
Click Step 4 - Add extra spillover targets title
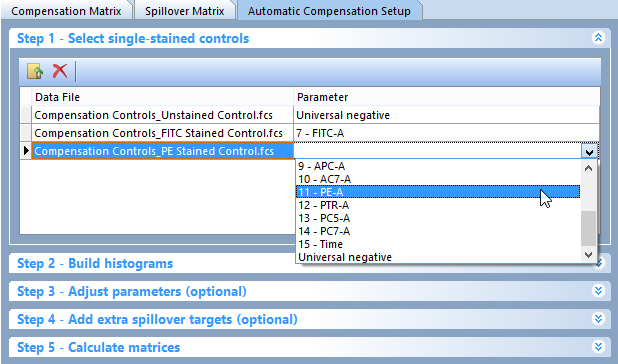tap(157, 319)
